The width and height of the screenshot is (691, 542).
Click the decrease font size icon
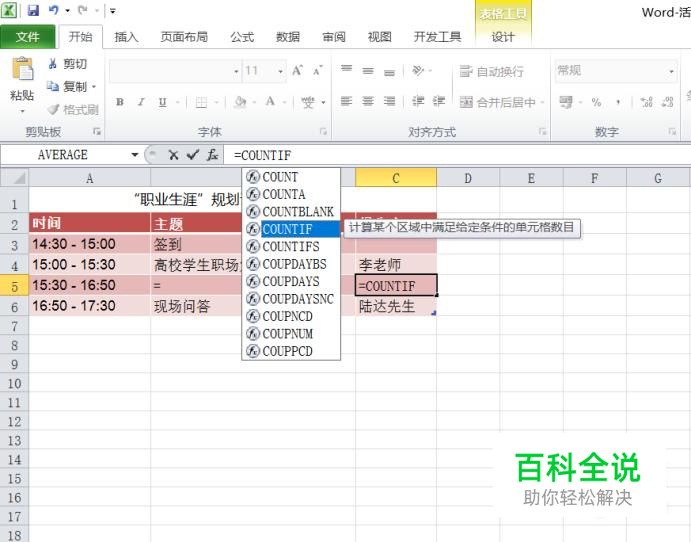[x=318, y=71]
